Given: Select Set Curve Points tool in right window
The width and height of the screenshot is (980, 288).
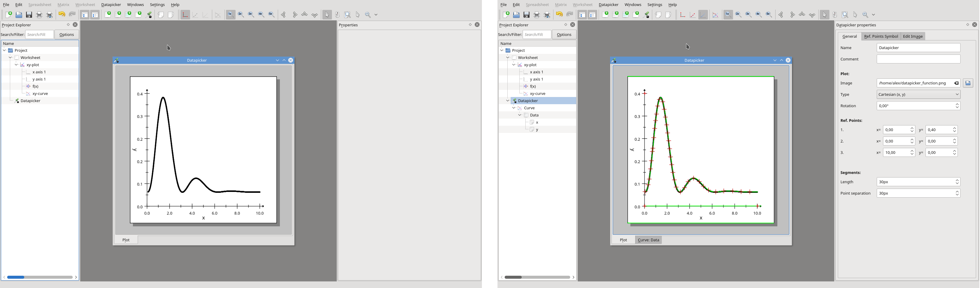Looking at the screenshot, I should click(x=693, y=15).
